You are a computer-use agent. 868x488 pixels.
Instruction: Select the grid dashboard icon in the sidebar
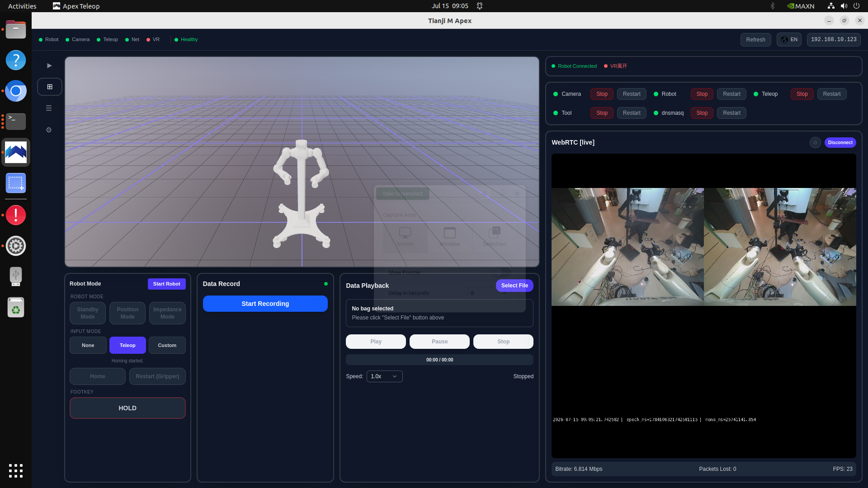click(50, 87)
